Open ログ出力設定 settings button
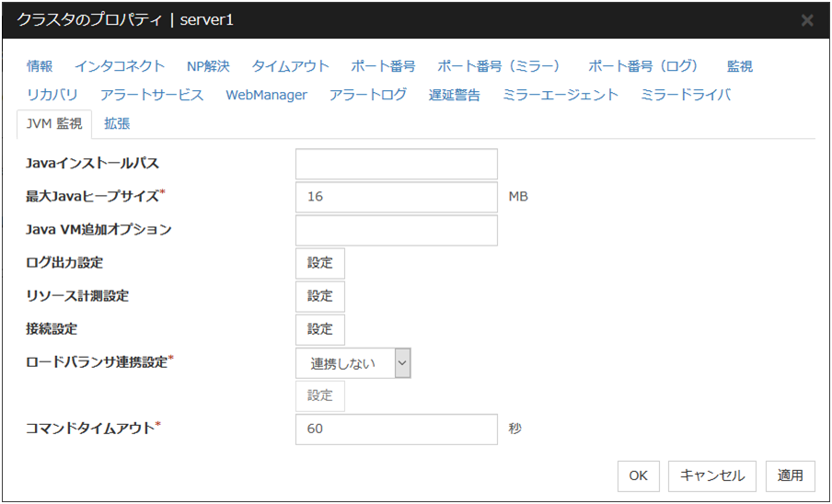 click(319, 263)
